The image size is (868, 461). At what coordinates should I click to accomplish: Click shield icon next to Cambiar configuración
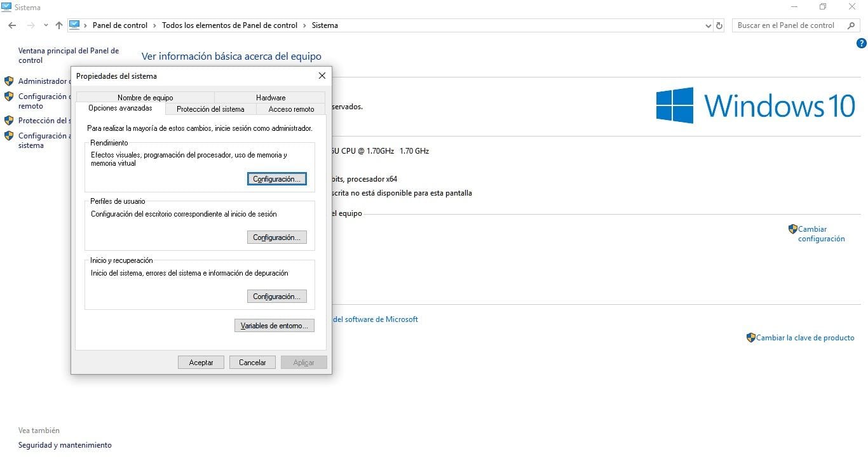(x=792, y=229)
